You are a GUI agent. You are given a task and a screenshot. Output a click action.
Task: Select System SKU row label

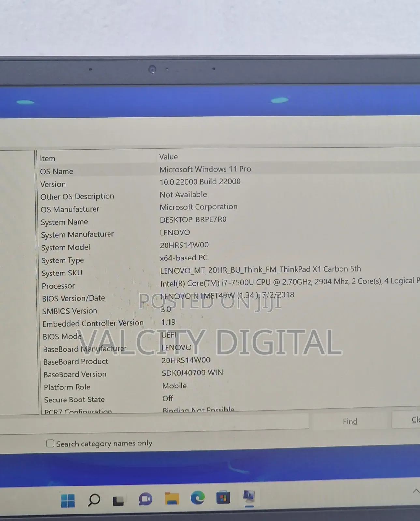62,273
